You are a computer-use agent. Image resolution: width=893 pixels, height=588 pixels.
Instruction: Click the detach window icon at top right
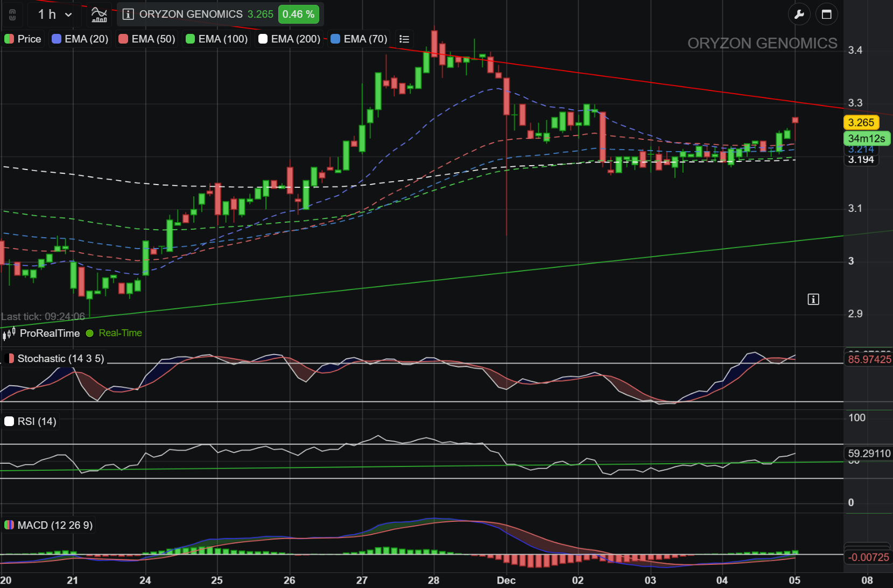click(827, 15)
